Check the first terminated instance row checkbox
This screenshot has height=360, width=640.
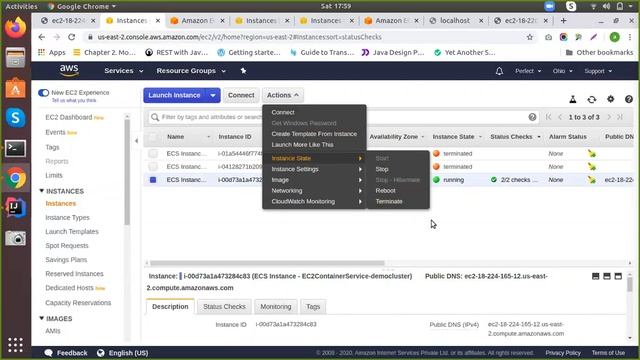[x=153, y=153]
